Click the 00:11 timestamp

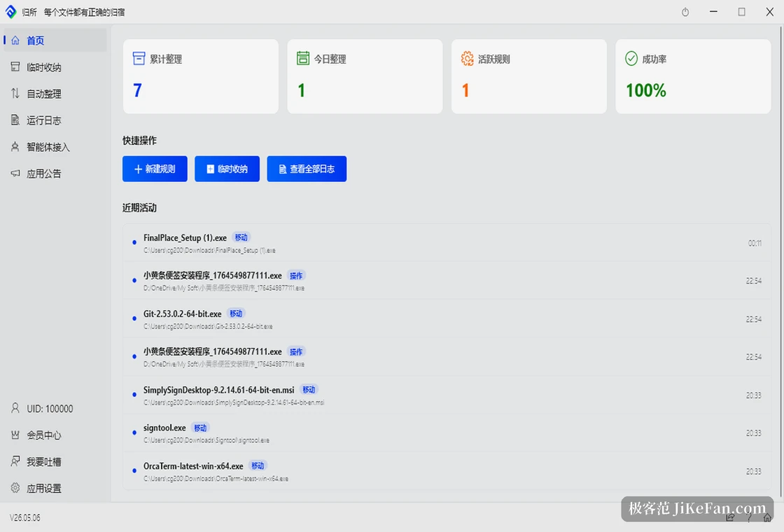coord(755,244)
